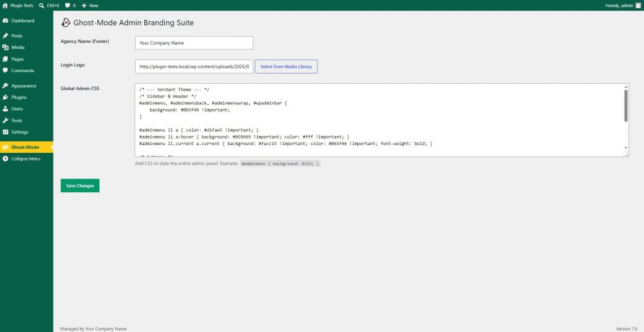
Task: Click the search magnifier icon in admin bar
Action: tap(41, 6)
